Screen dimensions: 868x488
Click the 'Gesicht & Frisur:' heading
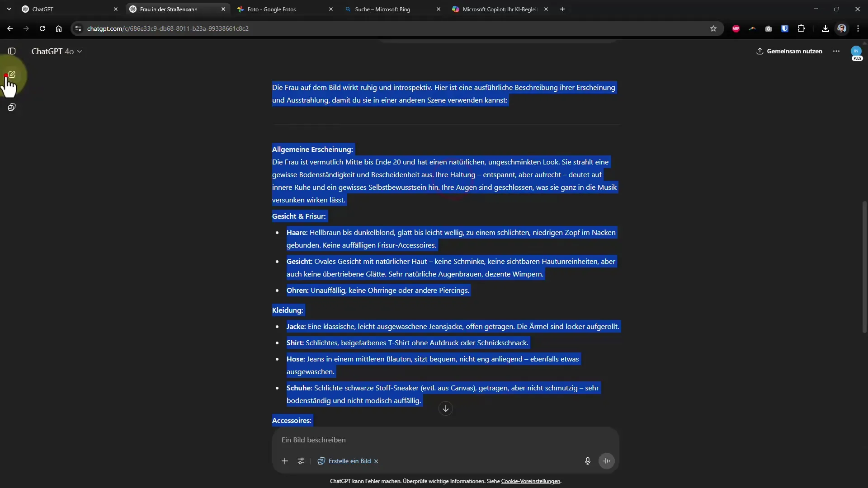point(299,216)
